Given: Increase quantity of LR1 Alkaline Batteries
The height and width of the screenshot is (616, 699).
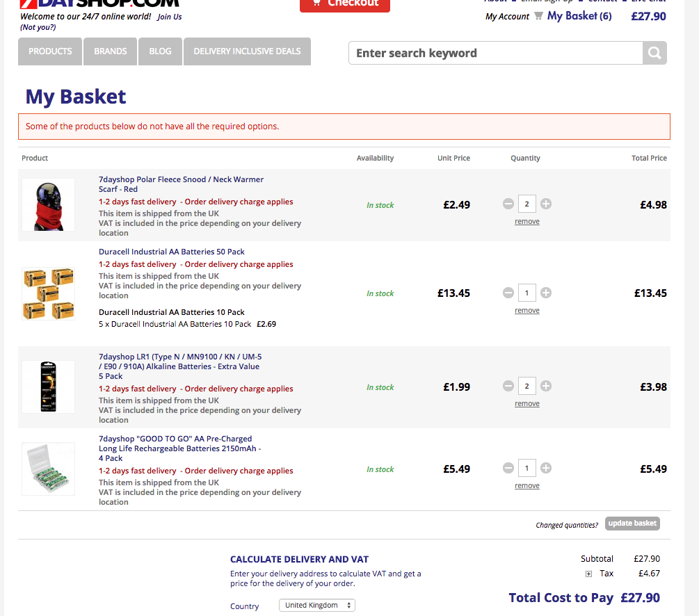Looking at the screenshot, I should click(546, 386).
